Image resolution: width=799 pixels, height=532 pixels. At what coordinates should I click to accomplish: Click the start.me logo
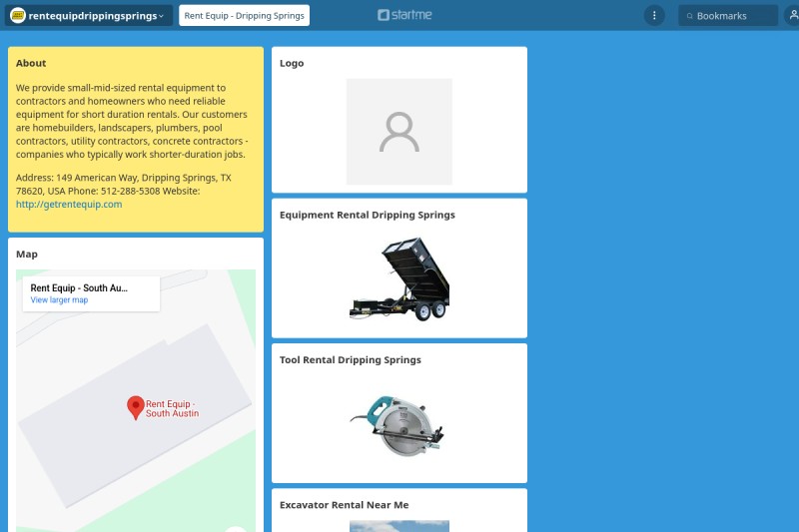click(x=404, y=15)
